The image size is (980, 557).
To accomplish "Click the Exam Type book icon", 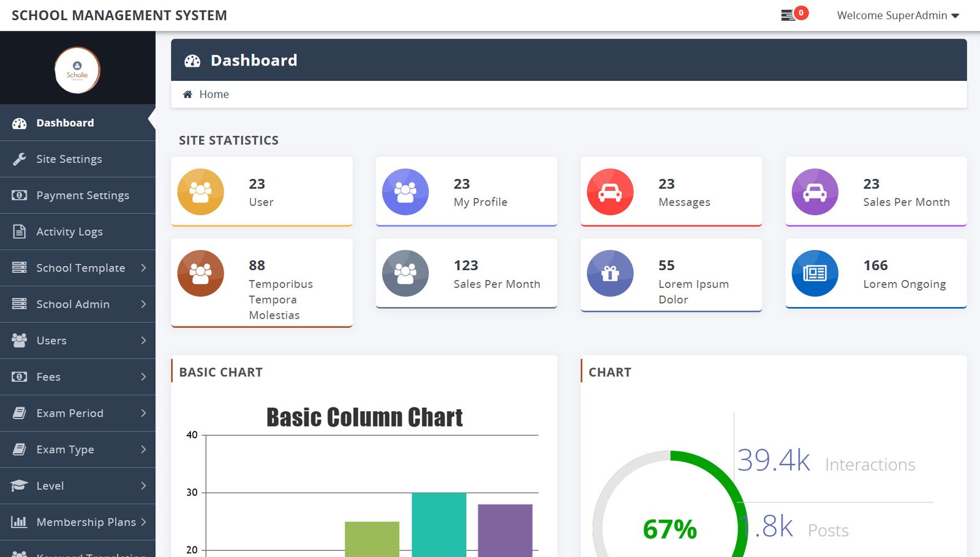I will [x=20, y=449].
